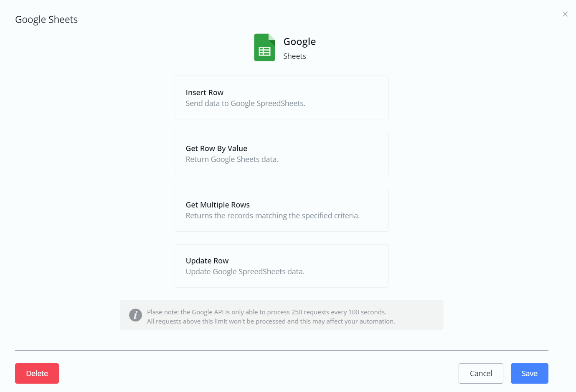Click the "Sheets" subtitle under Google
Image resolution: width=576 pixels, height=392 pixels.
pos(294,56)
